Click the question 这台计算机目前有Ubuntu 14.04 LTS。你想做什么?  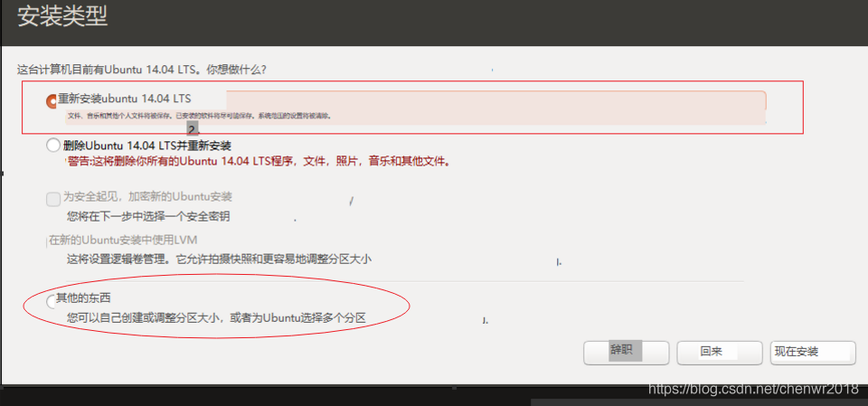tap(142, 71)
